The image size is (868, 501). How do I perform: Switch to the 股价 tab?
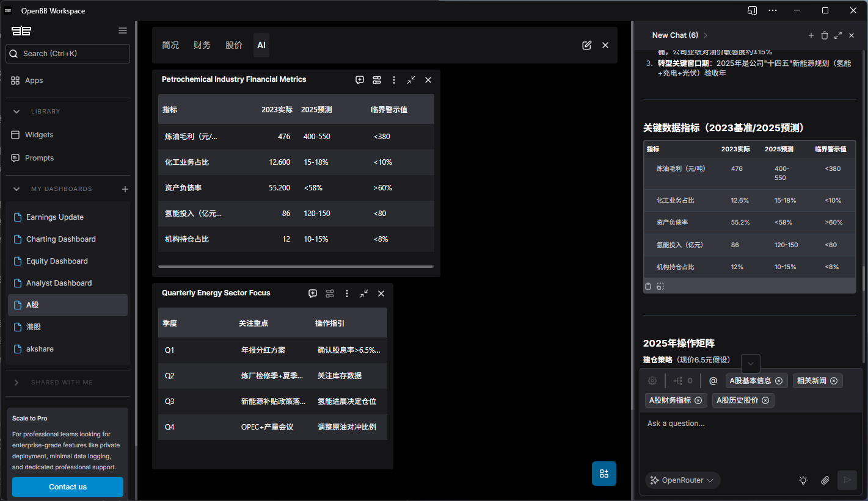pyautogui.click(x=234, y=45)
